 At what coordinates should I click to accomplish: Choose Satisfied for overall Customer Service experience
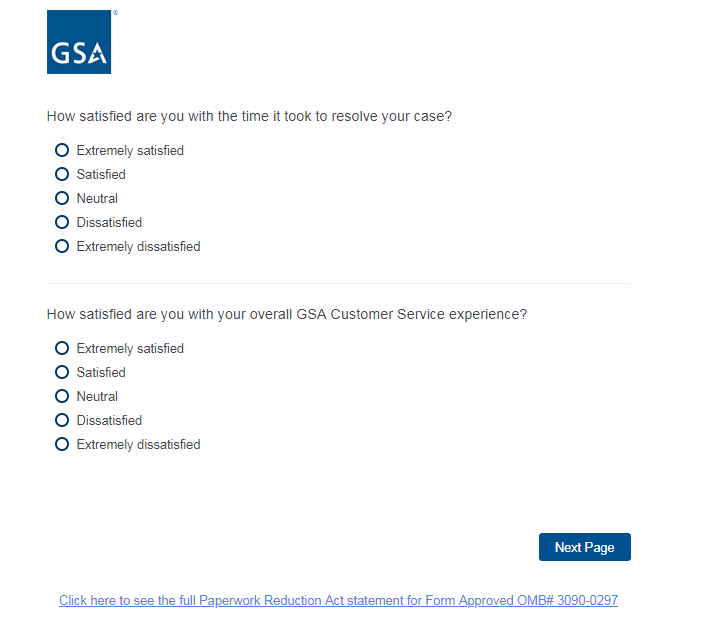[x=62, y=372]
